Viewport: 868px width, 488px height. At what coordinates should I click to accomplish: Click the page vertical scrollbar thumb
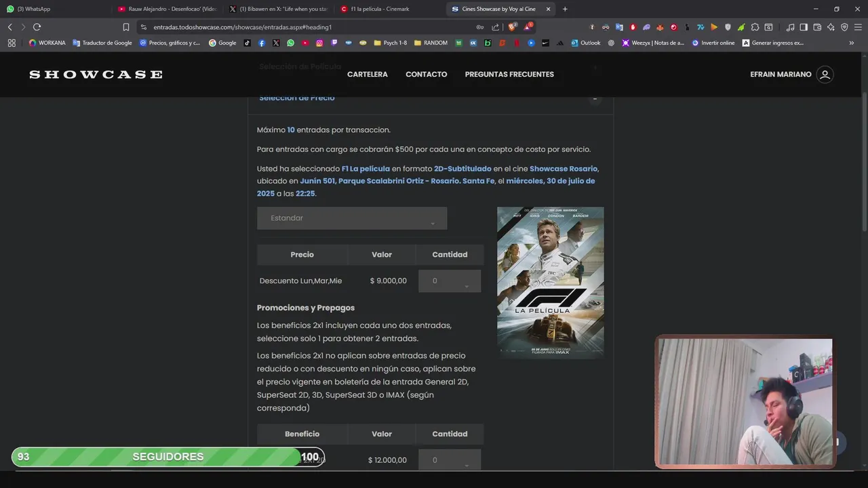(864, 163)
